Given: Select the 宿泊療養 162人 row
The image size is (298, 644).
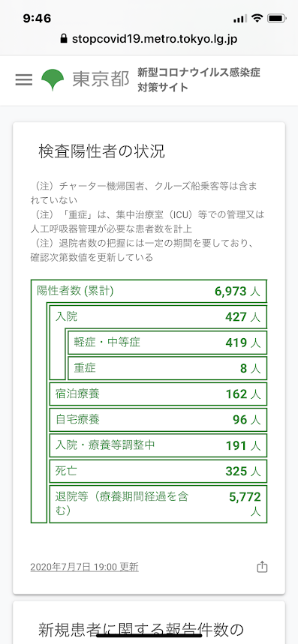Looking at the screenshot, I should 158,394.
